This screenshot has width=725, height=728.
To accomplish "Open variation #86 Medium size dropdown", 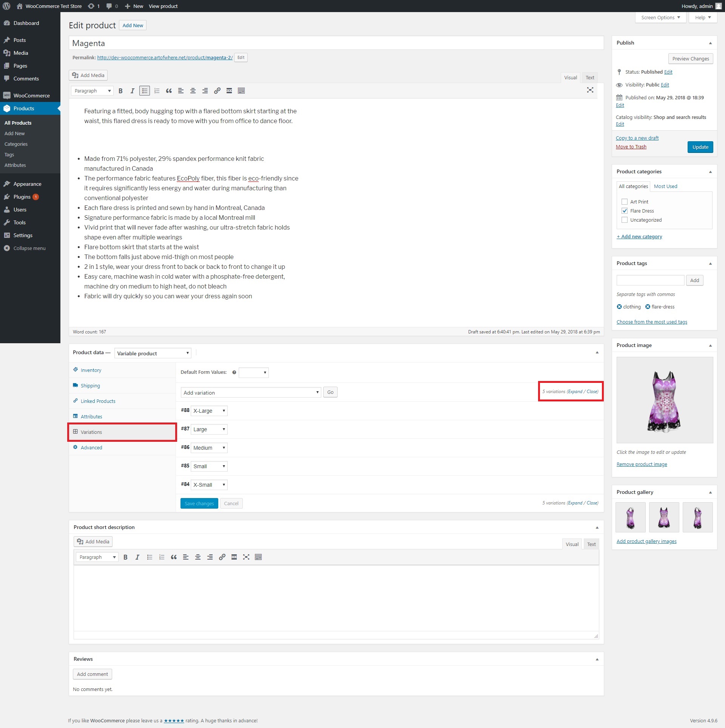I will (x=209, y=448).
